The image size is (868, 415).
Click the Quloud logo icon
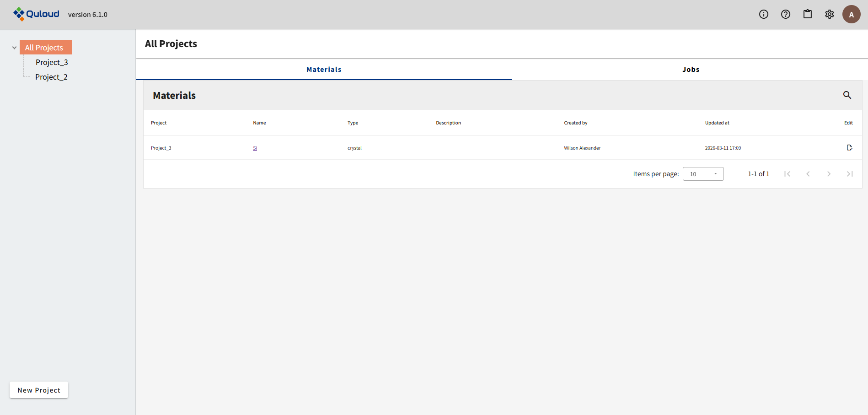[19, 14]
